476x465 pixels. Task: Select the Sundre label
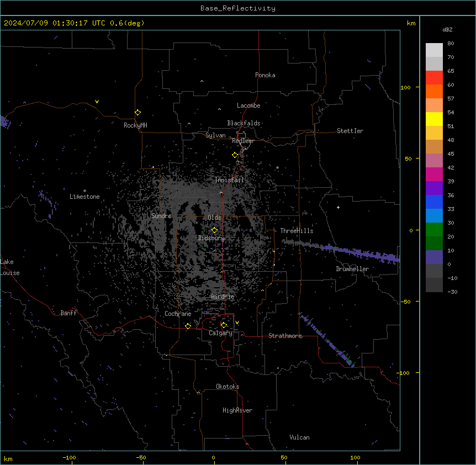tap(161, 216)
